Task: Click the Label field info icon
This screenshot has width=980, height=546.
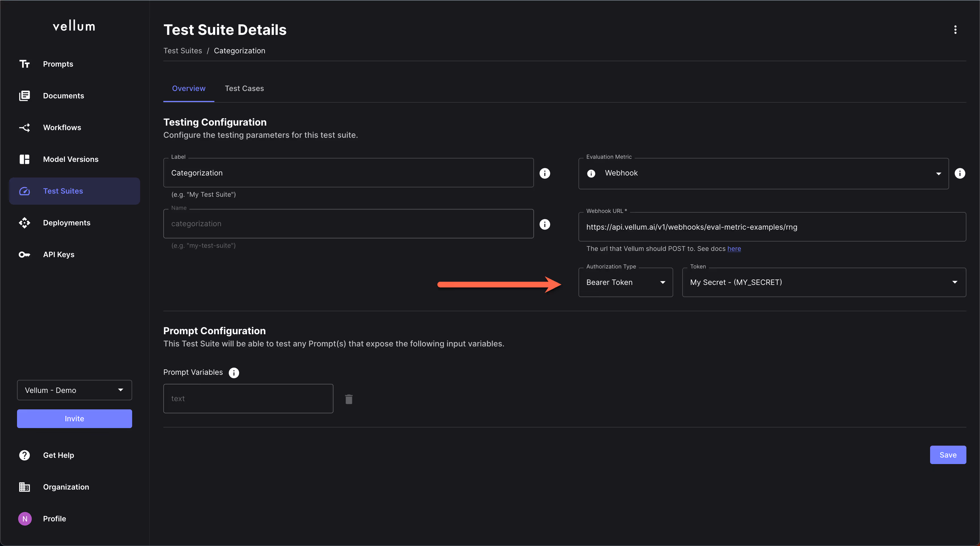Action: [545, 173]
